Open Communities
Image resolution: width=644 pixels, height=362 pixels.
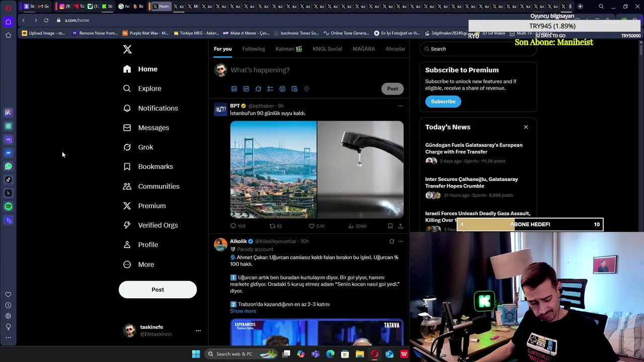pyautogui.click(x=151, y=186)
